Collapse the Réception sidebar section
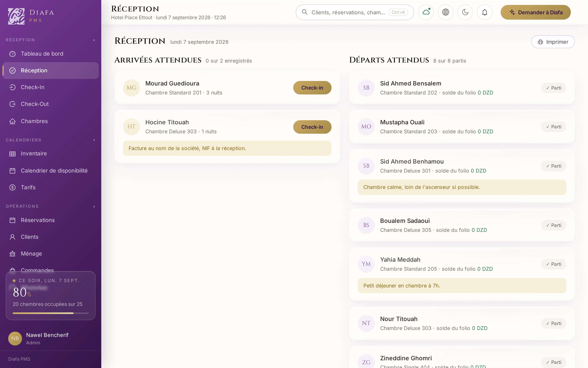Image resolution: width=588 pixels, height=368 pixels. tap(94, 40)
